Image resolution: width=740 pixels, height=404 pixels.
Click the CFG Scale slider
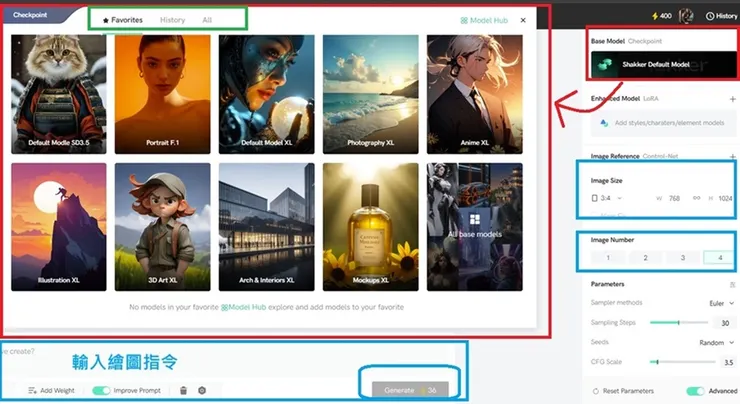coord(682,362)
